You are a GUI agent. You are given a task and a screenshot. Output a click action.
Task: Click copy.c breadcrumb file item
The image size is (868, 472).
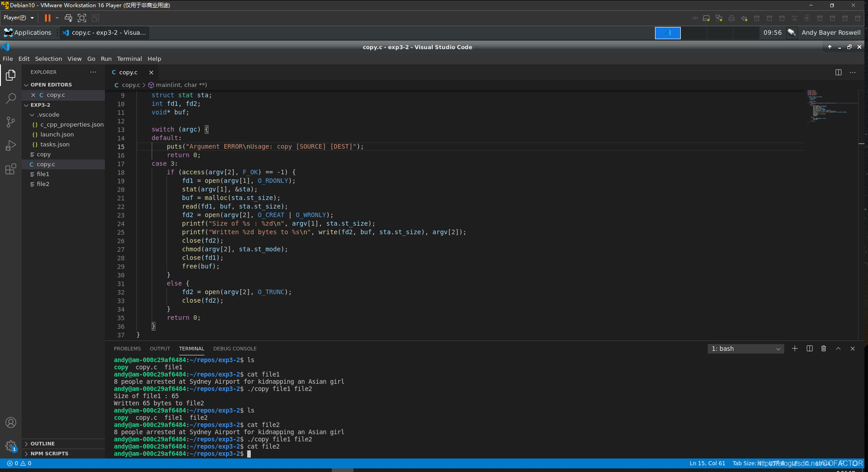(127, 85)
